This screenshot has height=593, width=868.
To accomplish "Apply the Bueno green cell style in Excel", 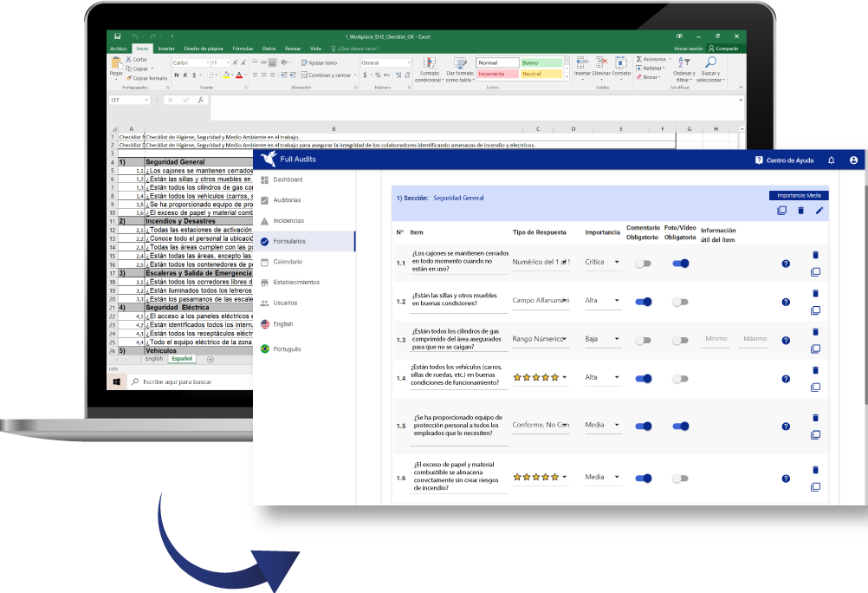I will [541, 62].
